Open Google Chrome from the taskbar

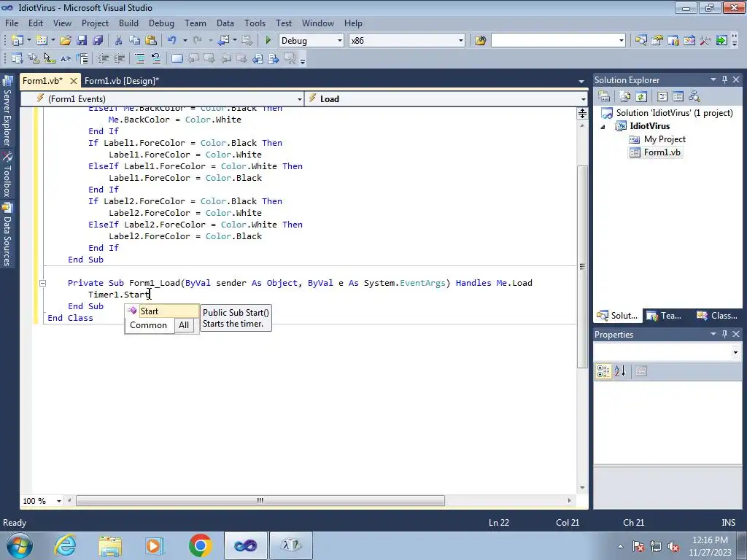[200, 545]
